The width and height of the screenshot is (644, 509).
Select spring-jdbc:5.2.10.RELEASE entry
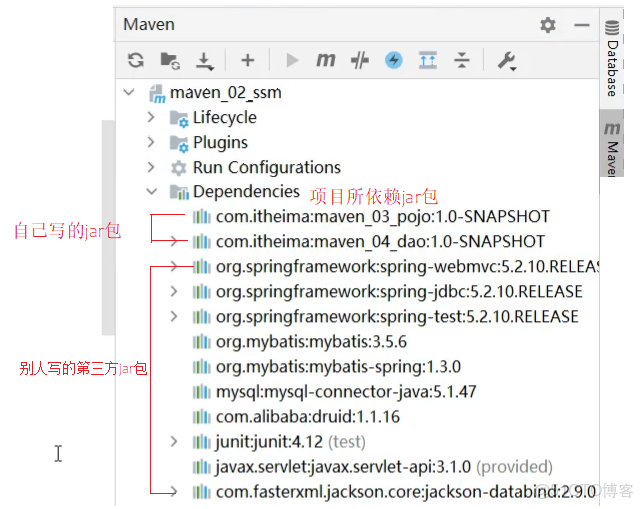point(399,292)
